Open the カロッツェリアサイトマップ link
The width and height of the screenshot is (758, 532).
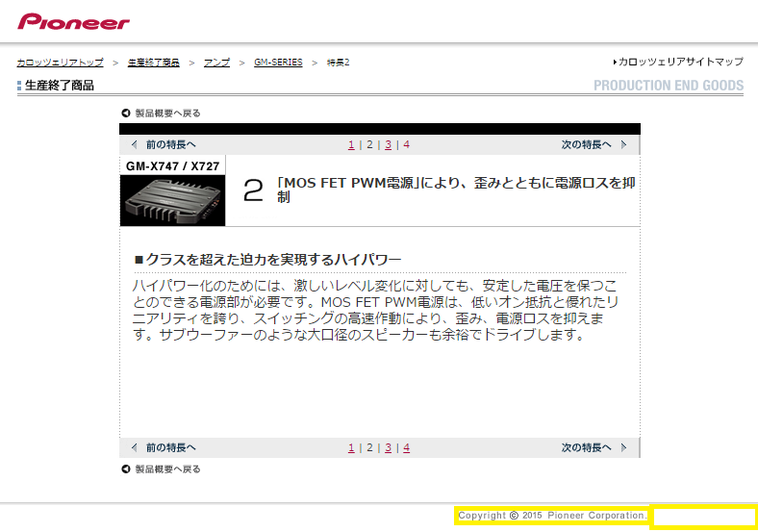pyautogui.click(x=680, y=62)
